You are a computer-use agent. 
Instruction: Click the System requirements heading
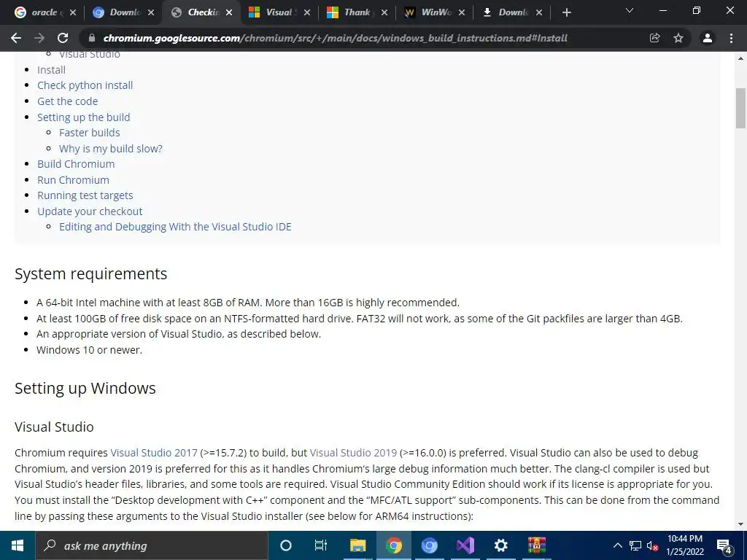coord(91,274)
